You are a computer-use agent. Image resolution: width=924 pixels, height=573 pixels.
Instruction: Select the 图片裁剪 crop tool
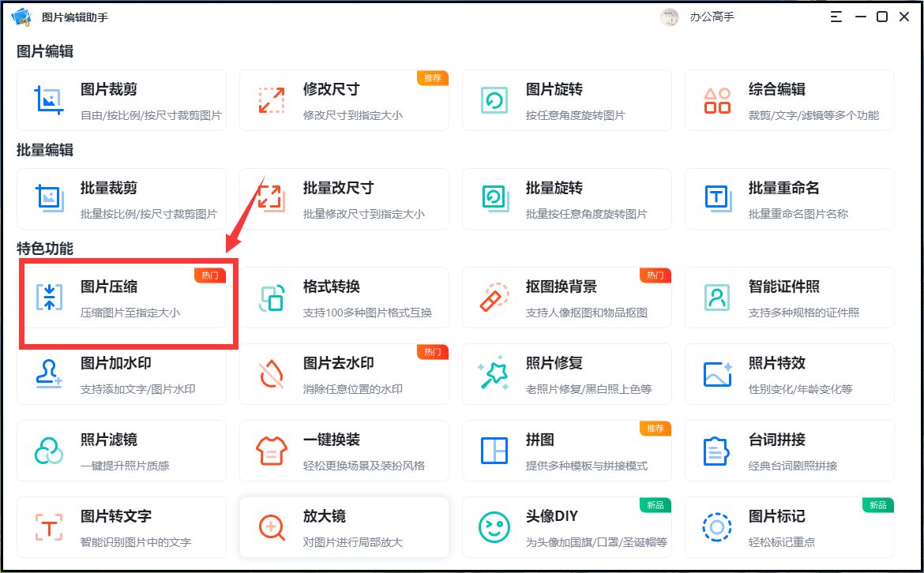point(122,100)
